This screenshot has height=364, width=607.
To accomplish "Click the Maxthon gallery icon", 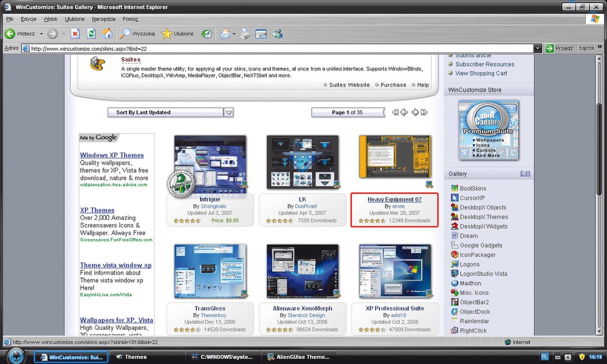I will (455, 283).
